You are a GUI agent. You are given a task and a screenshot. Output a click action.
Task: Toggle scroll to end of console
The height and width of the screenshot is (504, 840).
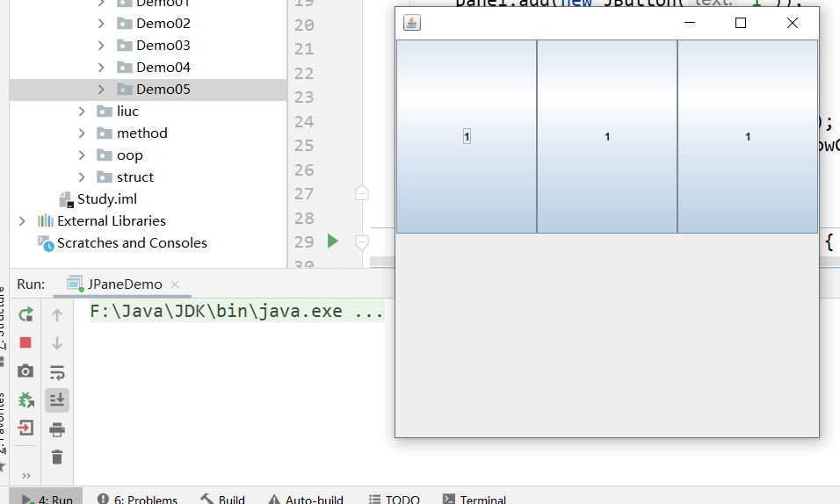57,400
